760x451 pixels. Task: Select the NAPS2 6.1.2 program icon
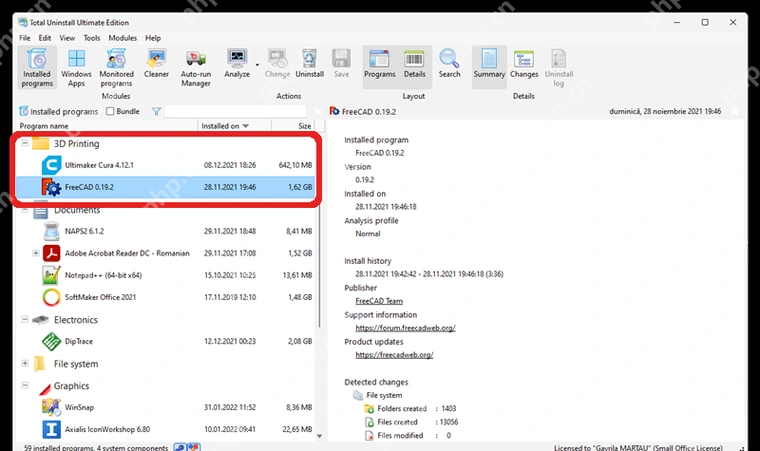[x=51, y=231]
